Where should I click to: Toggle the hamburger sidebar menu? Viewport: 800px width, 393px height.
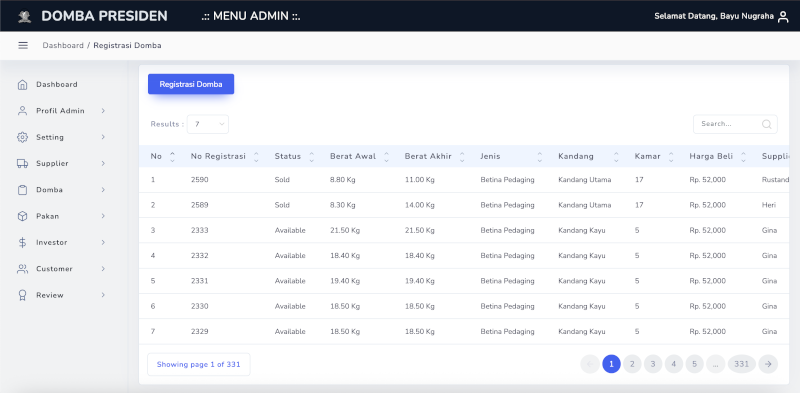[x=23, y=45]
